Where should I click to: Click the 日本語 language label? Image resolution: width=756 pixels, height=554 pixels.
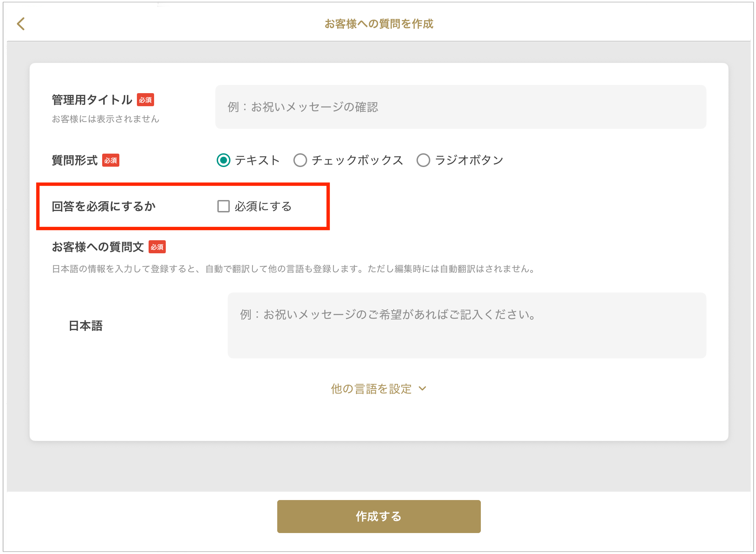coord(86,325)
